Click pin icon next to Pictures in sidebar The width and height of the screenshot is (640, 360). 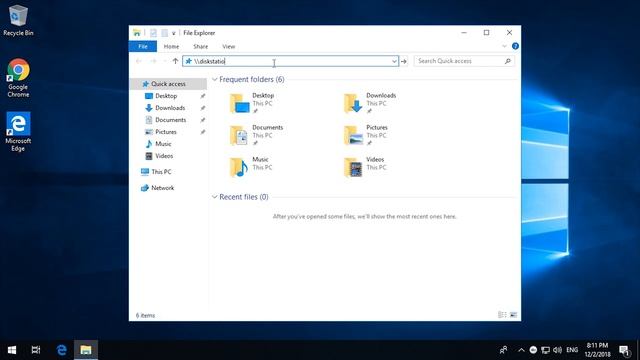pyautogui.click(x=202, y=132)
